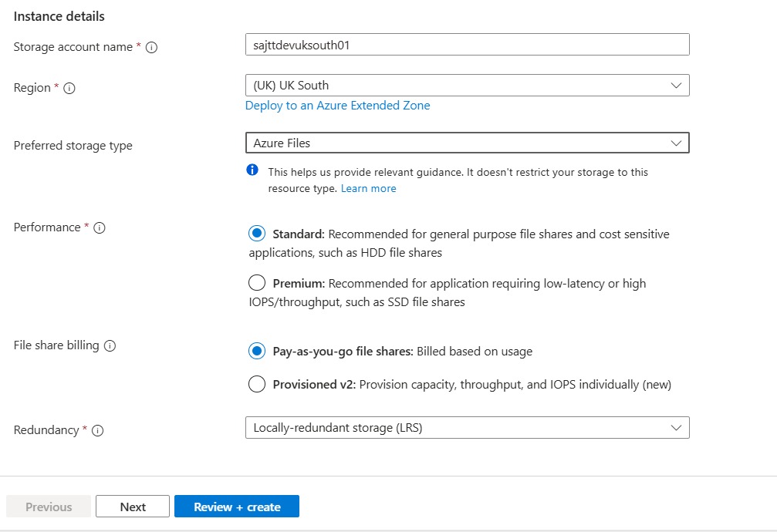Expand Preferred storage type dropdown

click(x=466, y=143)
